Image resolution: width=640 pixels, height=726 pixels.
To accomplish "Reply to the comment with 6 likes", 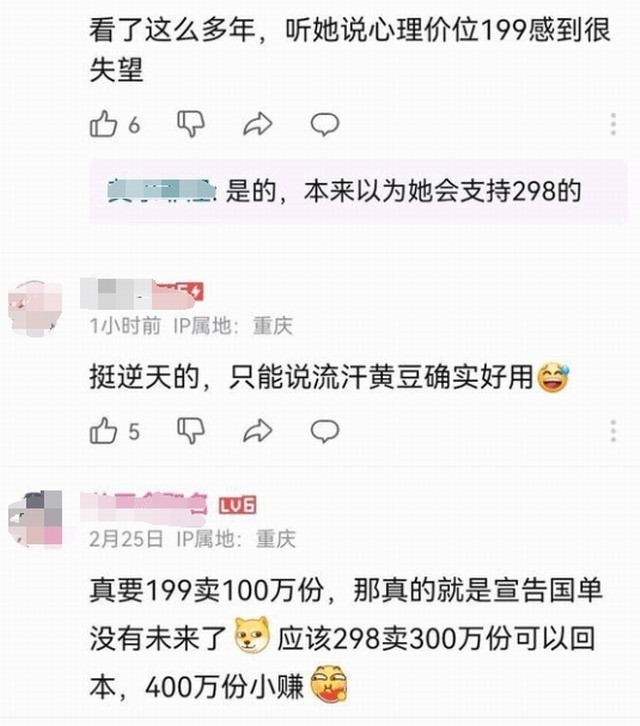I will point(324,124).
